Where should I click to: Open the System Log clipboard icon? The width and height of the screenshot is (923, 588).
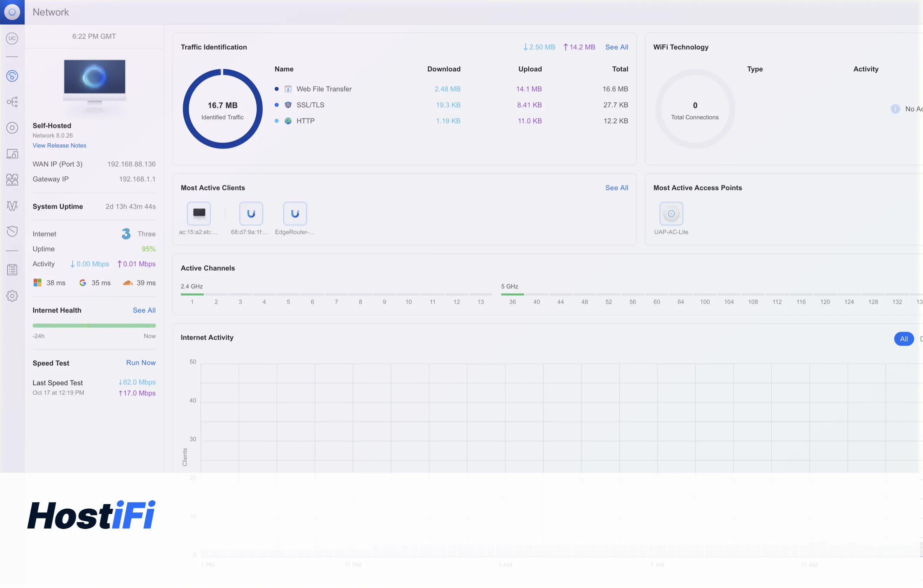pyautogui.click(x=12, y=269)
